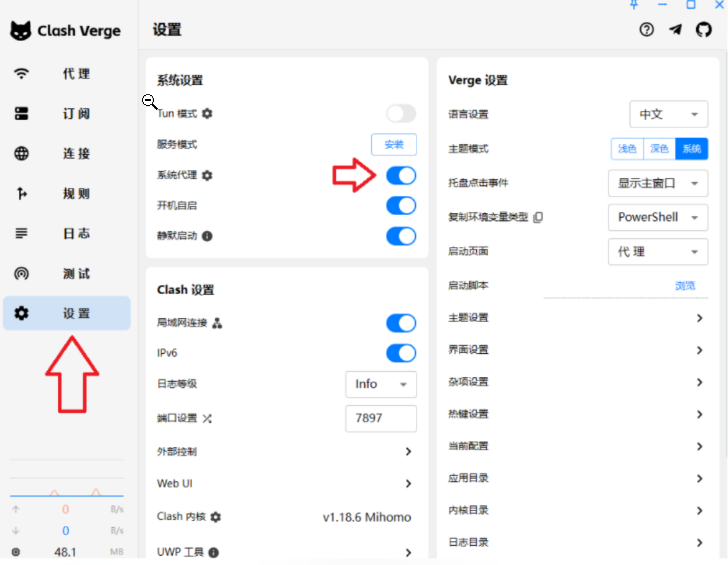Image resolution: width=728 pixels, height=565 pixels.
Task: Click the traffic graph in sidebar
Action: (x=67, y=479)
